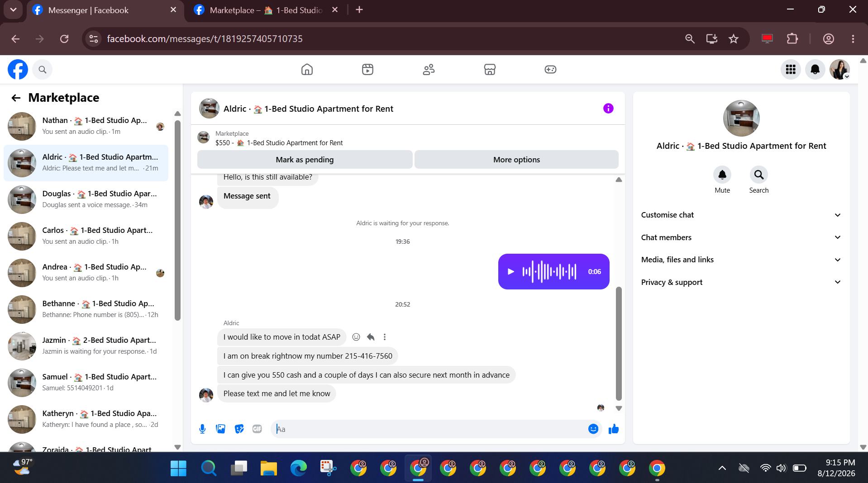The height and width of the screenshot is (483, 868).
Task: Play the 0:06 voice message
Action: (511, 272)
